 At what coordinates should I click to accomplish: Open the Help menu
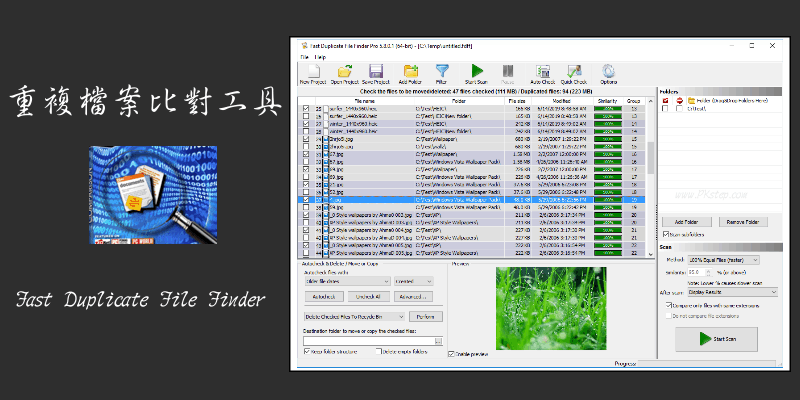(x=320, y=57)
